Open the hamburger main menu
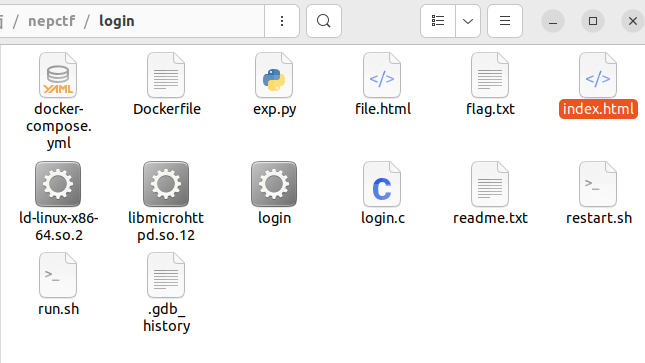Viewport: 645px width, 363px height. (505, 21)
